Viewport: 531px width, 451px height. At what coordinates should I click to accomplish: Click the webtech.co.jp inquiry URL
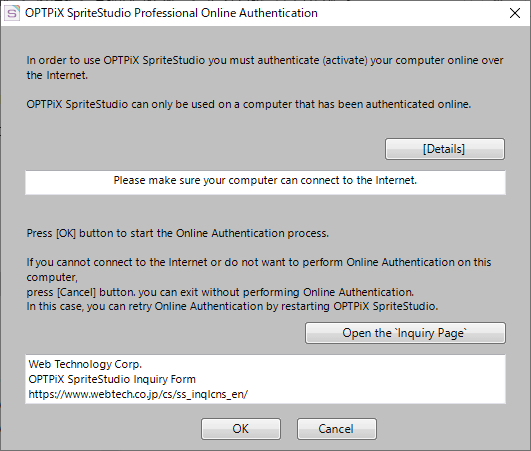[138, 394]
